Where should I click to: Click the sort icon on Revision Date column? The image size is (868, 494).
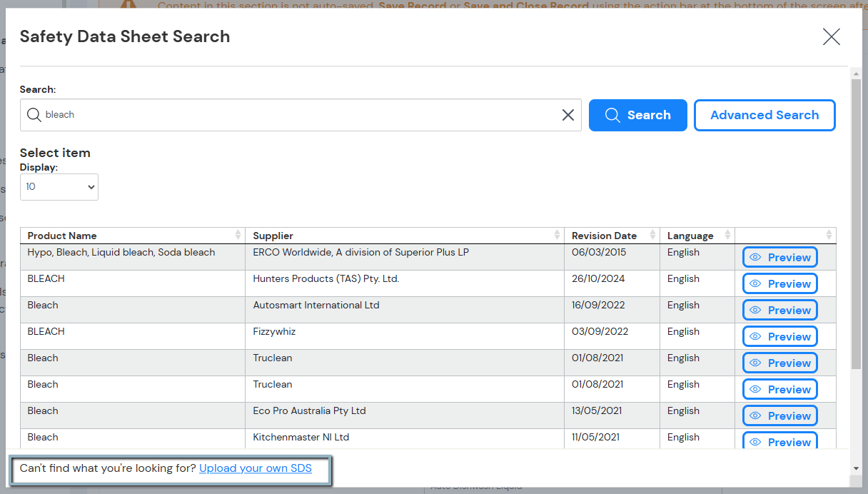pos(652,234)
